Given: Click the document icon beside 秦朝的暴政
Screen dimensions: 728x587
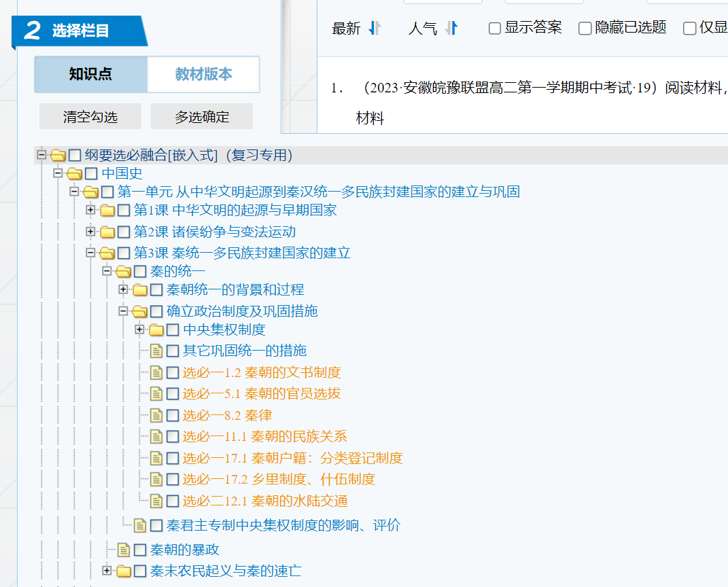Looking at the screenshot, I should 123,550.
